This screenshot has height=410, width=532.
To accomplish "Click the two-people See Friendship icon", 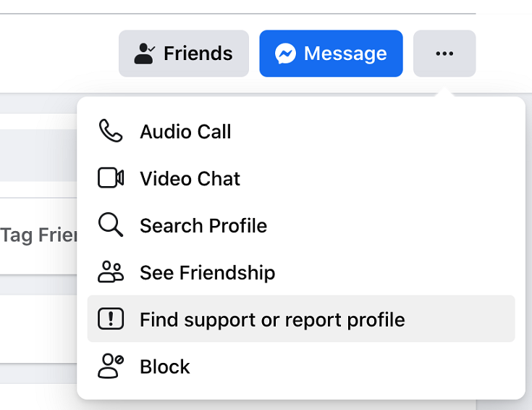I will (111, 272).
